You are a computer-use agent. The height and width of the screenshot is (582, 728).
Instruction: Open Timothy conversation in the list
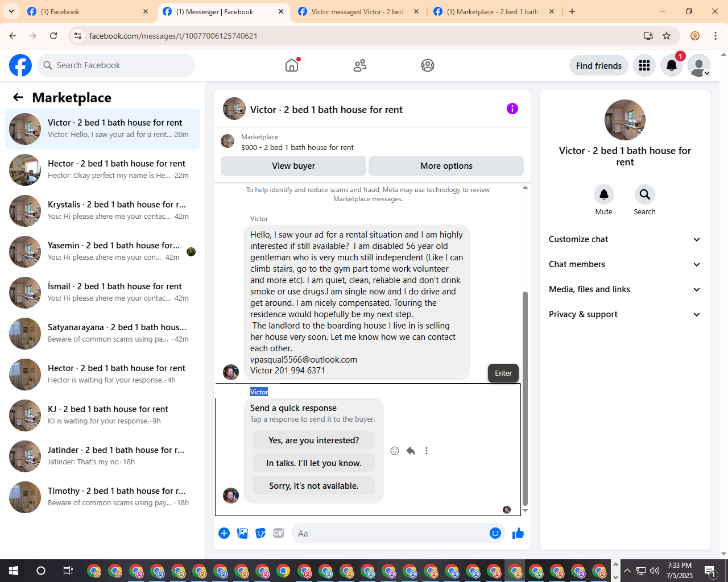pyautogui.click(x=102, y=497)
